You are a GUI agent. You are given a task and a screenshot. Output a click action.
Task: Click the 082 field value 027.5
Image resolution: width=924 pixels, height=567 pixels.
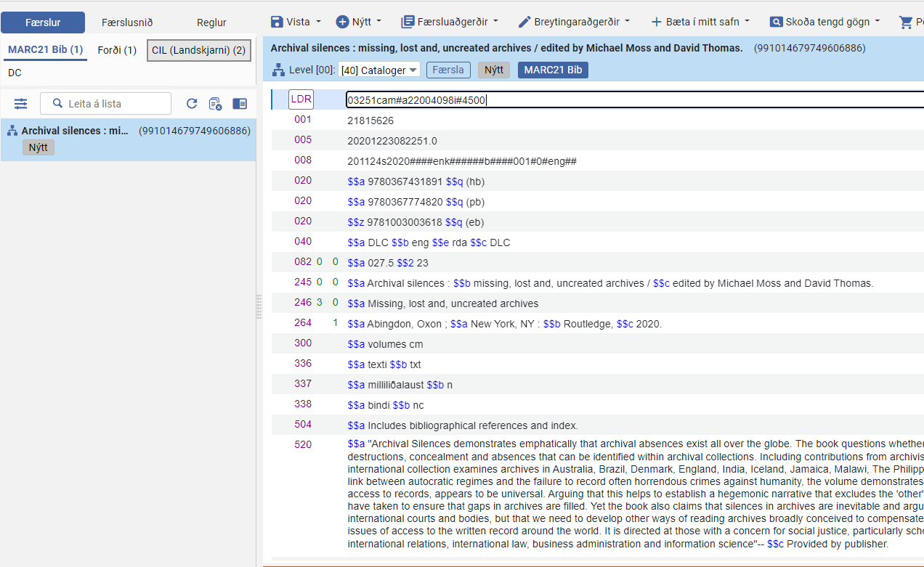tap(388, 263)
